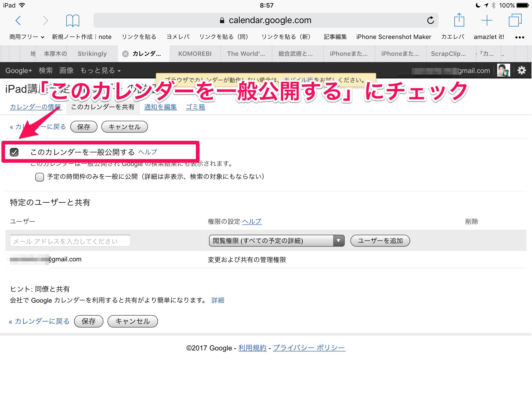Tap Safari's back arrow icon
This screenshot has width=532, height=399.
click(x=18, y=20)
